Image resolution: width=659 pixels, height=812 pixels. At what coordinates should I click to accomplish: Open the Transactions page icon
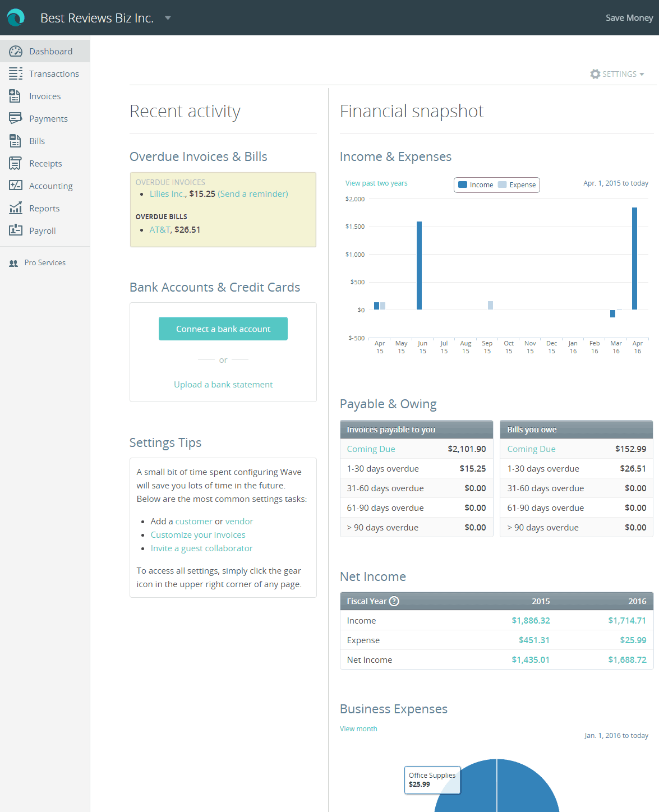[x=15, y=73]
